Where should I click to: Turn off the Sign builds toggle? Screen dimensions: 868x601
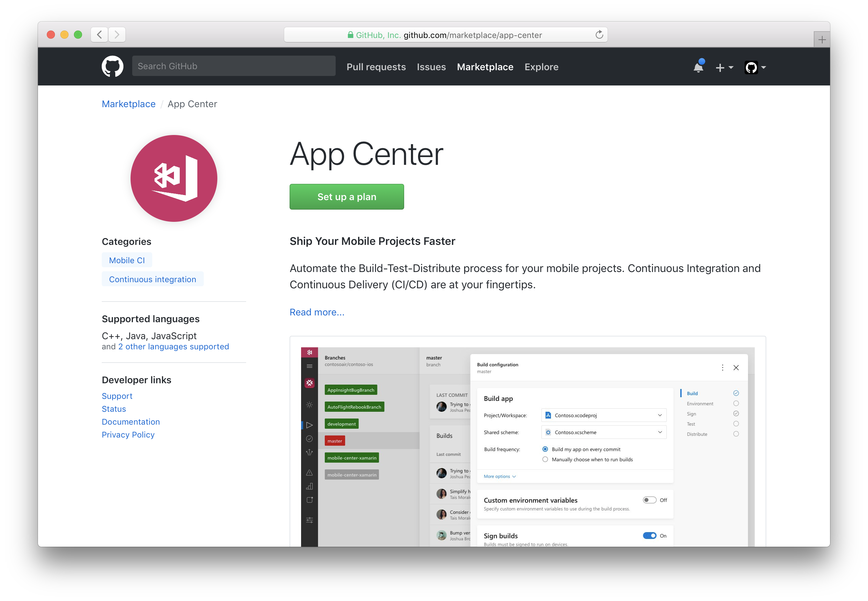coord(649,536)
